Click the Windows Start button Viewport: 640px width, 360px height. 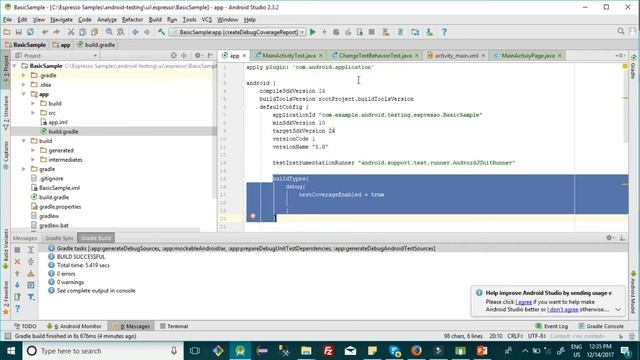11,351
